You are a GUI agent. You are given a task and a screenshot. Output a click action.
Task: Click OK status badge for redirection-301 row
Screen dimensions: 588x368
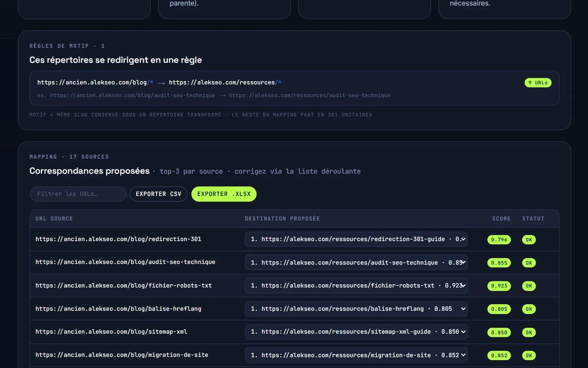click(529, 239)
